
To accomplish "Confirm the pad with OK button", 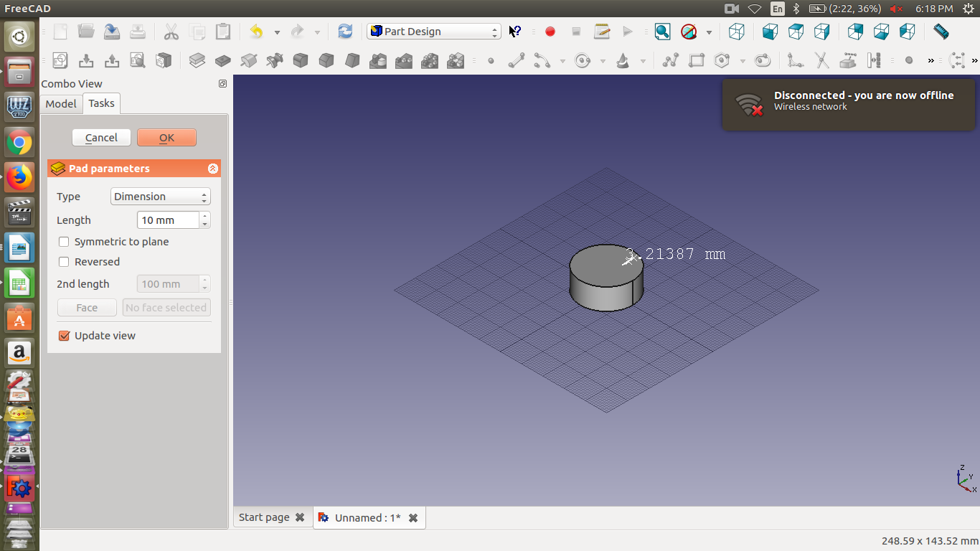I will pos(166,138).
